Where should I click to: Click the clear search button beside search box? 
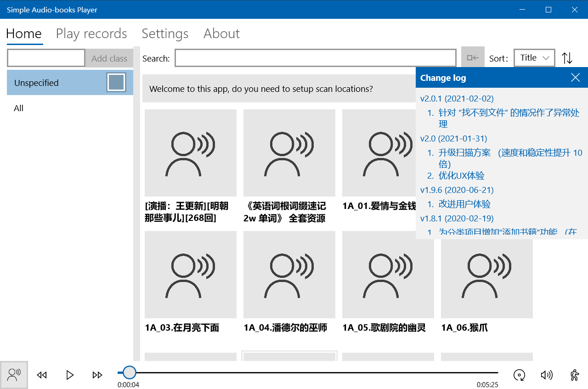click(x=473, y=58)
